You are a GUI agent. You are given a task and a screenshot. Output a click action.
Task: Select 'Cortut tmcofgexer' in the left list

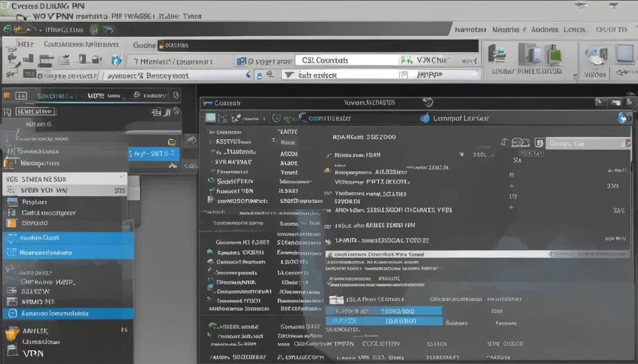[49, 212]
